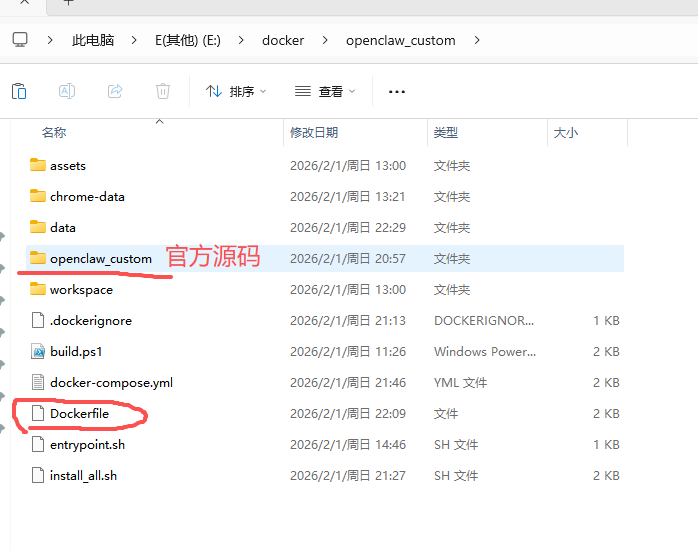This screenshot has height=550, width=698.
Task: Select the openclaw_custom folder icon in list
Action: [x=38, y=258]
